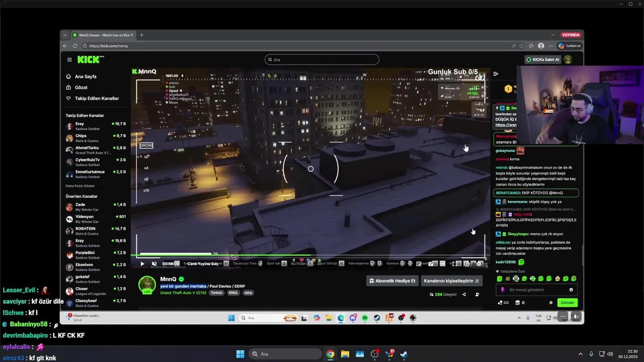This screenshot has width=644, height=362.
Task: Click the Grand Theft Auto V (GTA) category link
Action: click(183, 293)
